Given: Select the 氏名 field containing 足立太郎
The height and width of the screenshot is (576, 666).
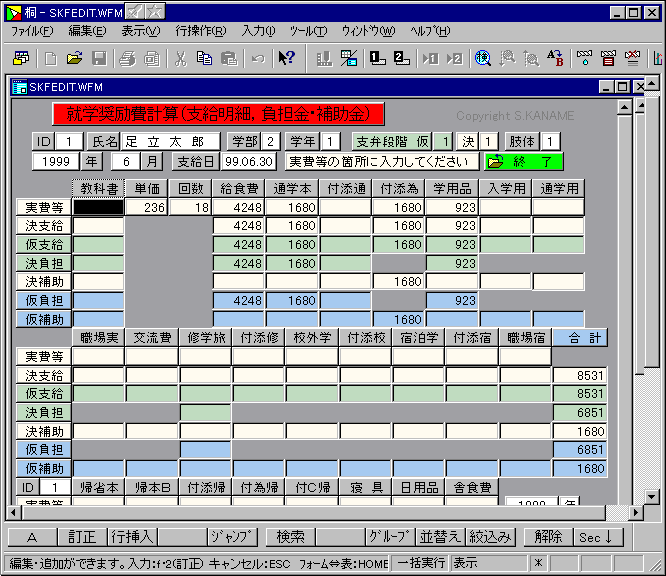Looking at the screenshot, I should tap(170, 141).
